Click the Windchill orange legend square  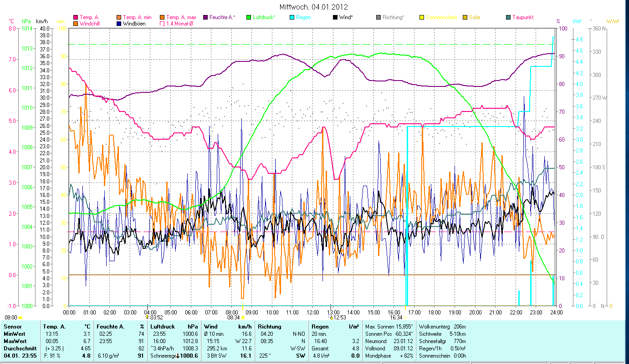pyautogui.click(x=76, y=23)
